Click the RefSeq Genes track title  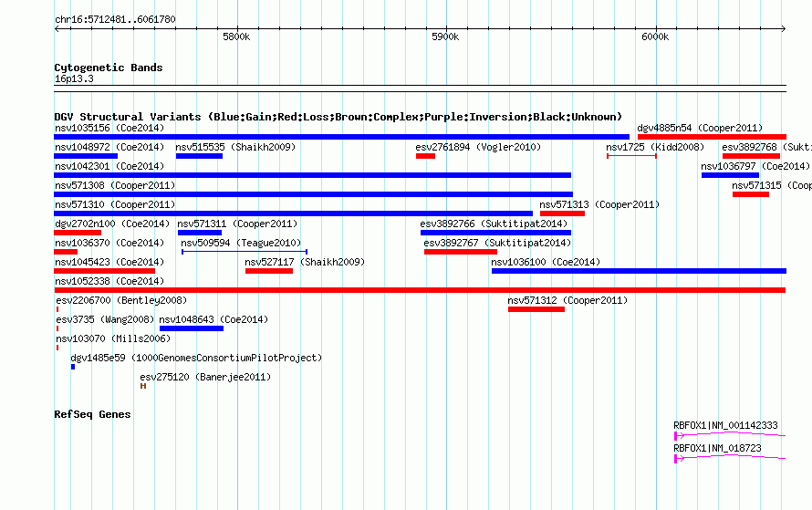[x=92, y=414]
